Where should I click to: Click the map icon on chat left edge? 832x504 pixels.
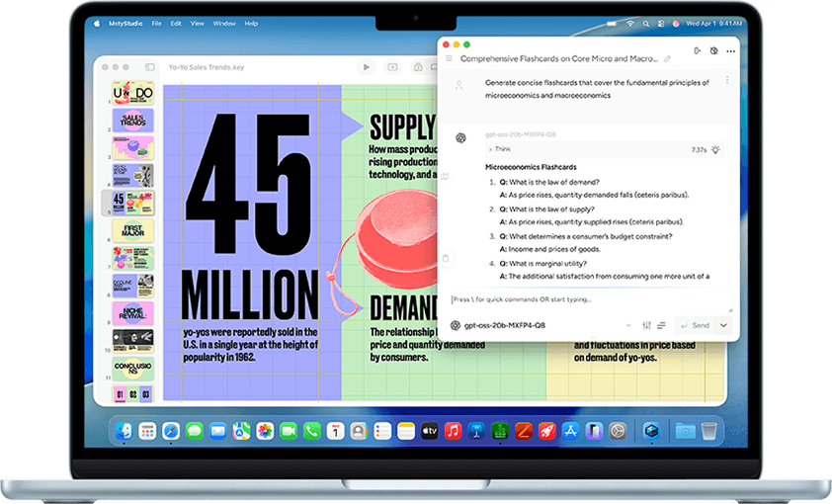[x=445, y=176]
